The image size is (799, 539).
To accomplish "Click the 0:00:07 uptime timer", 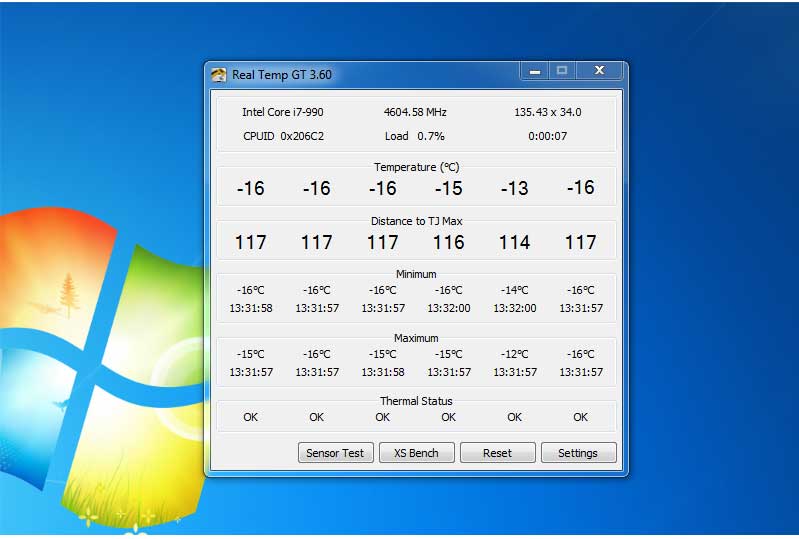I will tap(548, 136).
